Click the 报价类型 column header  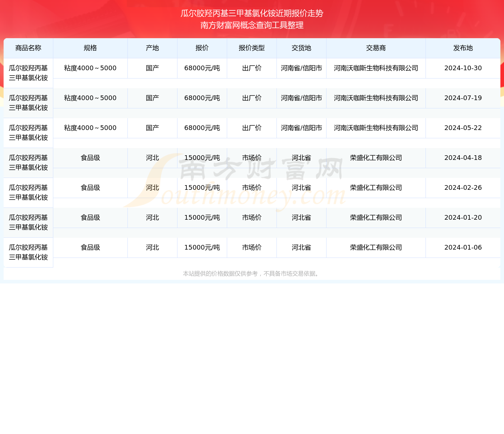pos(252,48)
